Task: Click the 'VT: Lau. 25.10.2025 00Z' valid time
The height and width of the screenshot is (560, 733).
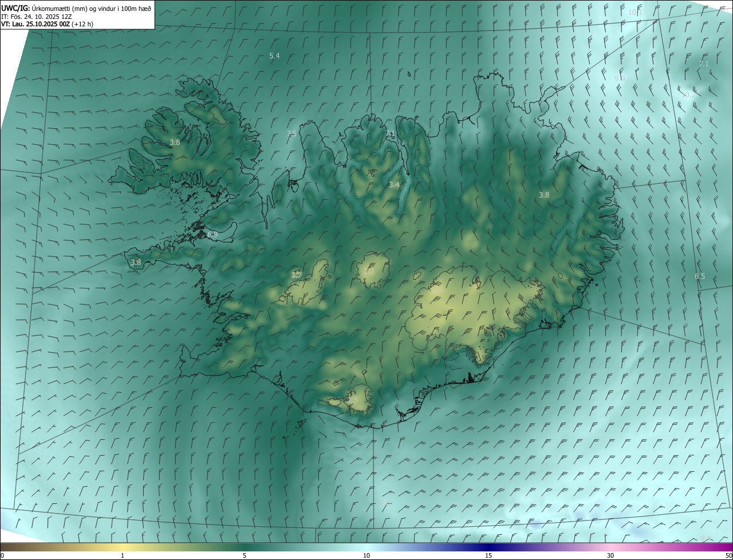Action: tap(35, 24)
